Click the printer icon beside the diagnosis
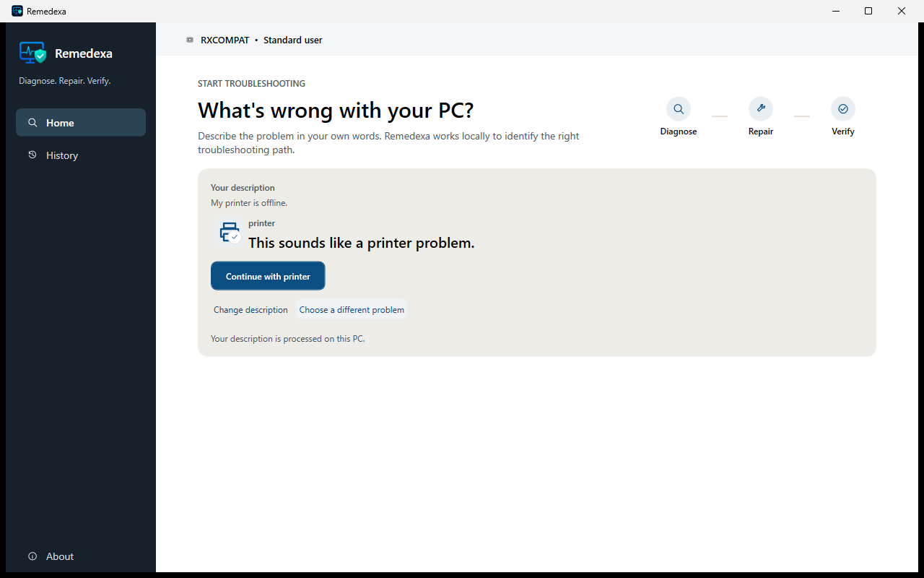The height and width of the screenshot is (578, 924). click(x=230, y=232)
